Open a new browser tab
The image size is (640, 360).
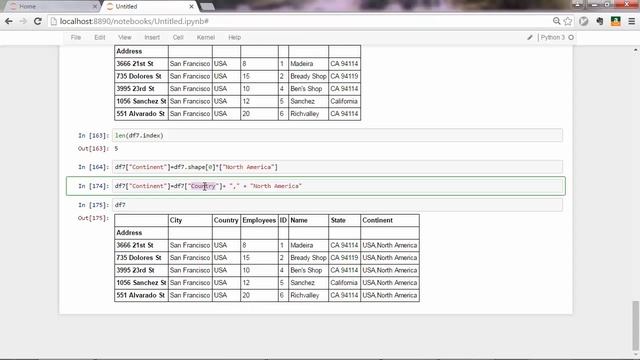(207, 7)
